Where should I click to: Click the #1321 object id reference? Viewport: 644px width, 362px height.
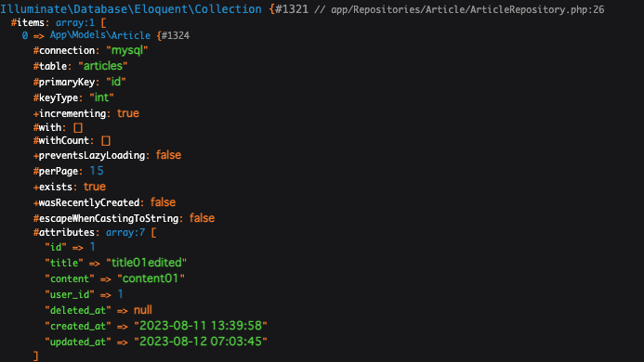[x=292, y=9]
